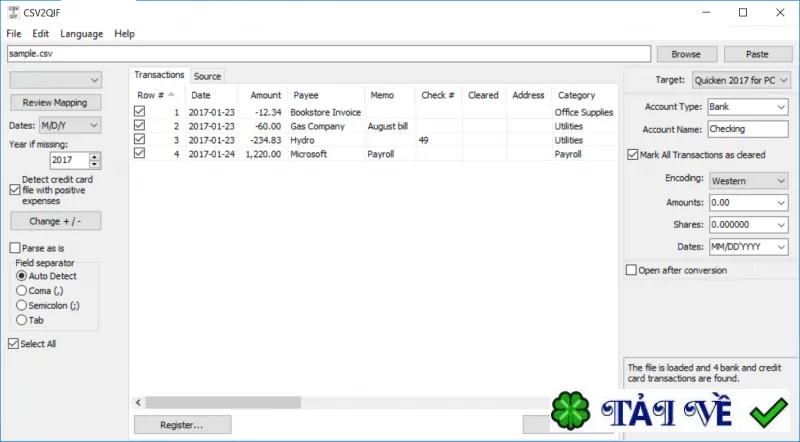
Task: Click the Paste button
Action: pyautogui.click(x=757, y=54)
